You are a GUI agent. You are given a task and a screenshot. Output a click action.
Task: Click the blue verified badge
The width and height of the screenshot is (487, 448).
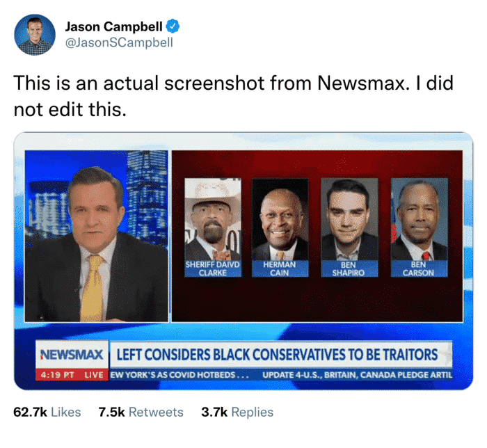(x=173, y=26)
